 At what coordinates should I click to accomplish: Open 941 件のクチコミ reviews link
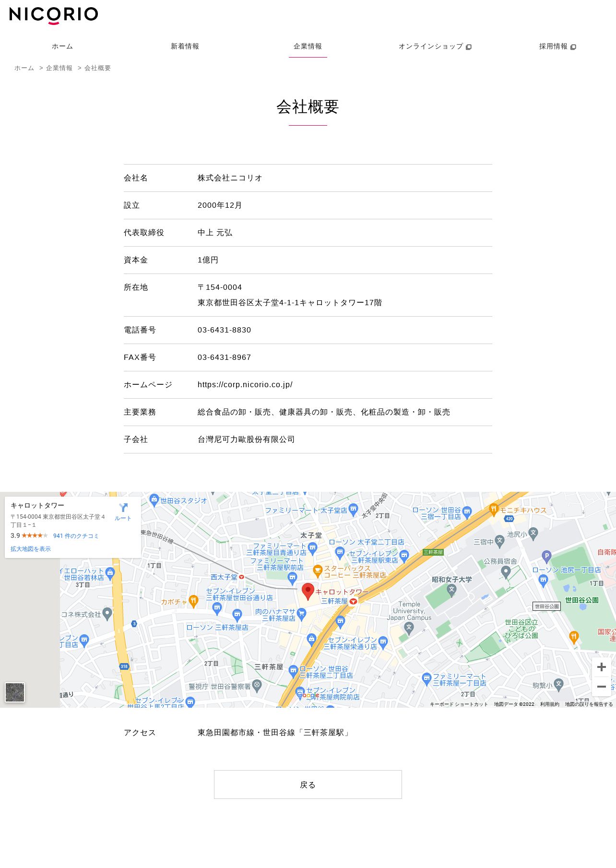(76, 536)
